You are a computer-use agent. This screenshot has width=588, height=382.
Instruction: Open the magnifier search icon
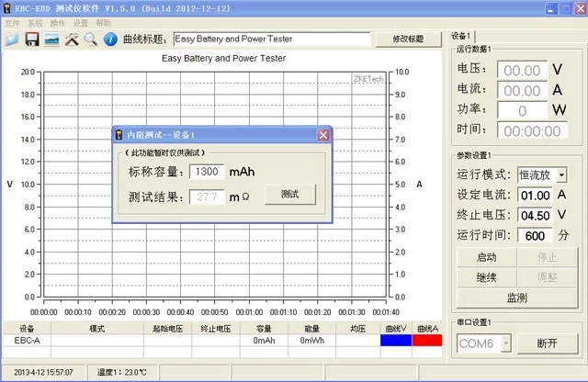click(x=91, y=39)
